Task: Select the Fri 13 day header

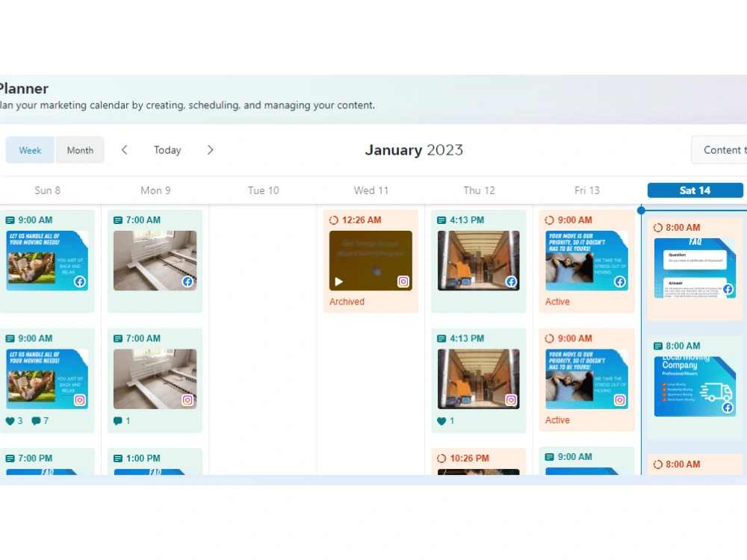Action: pyautogui.click(x=587, y=190)
